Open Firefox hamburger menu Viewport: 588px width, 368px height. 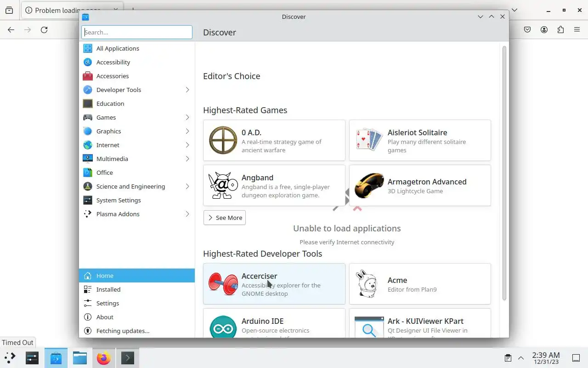pyautogui.click(x=577, y=30)
